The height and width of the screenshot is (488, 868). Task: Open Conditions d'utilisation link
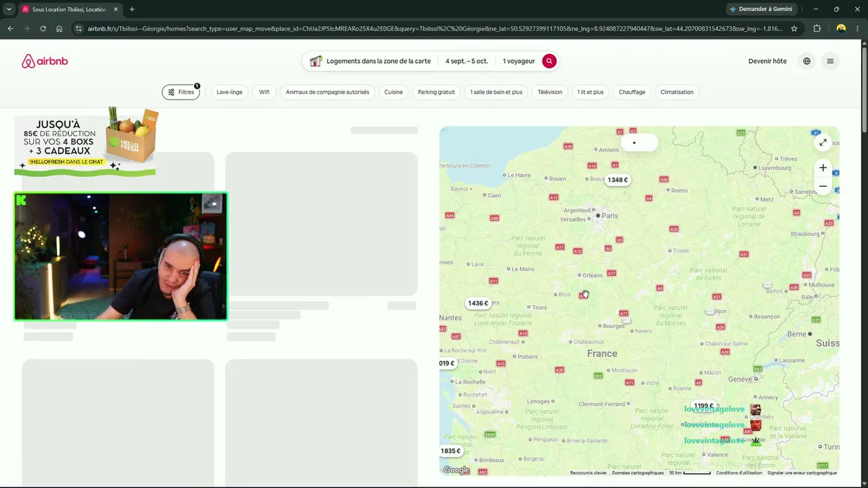739,473
